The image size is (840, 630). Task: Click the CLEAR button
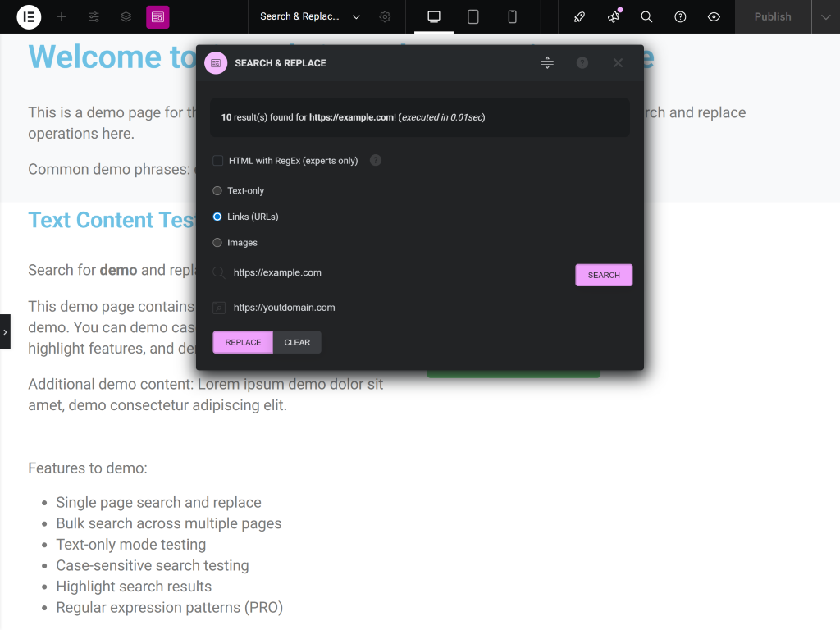coord(297,342)
